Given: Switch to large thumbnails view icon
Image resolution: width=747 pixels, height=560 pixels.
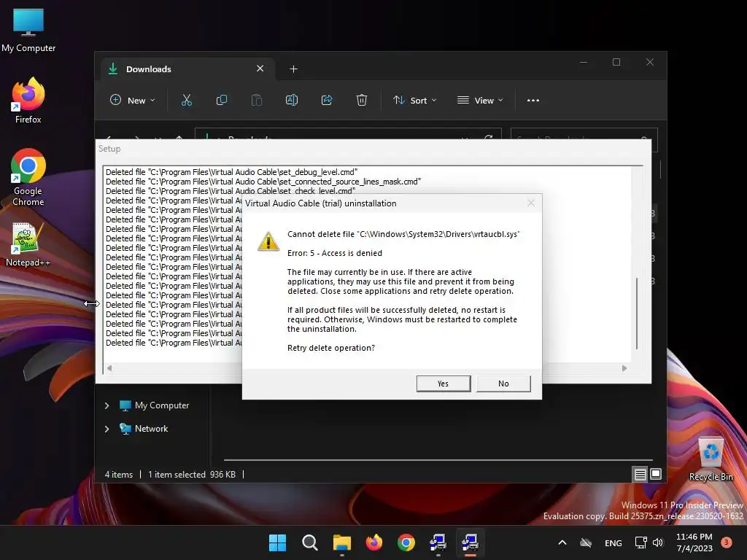Looking at the screenshot, I should tap(656, 474).
